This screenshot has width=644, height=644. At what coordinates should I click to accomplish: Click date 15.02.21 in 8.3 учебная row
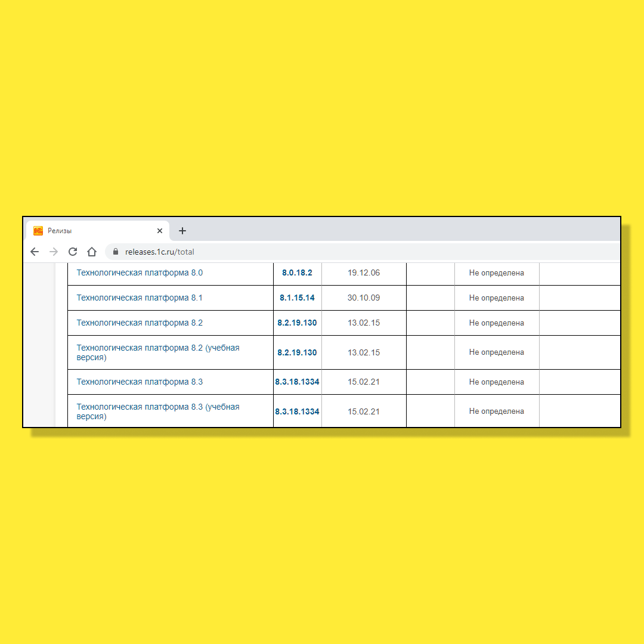(x=364, y=411)
